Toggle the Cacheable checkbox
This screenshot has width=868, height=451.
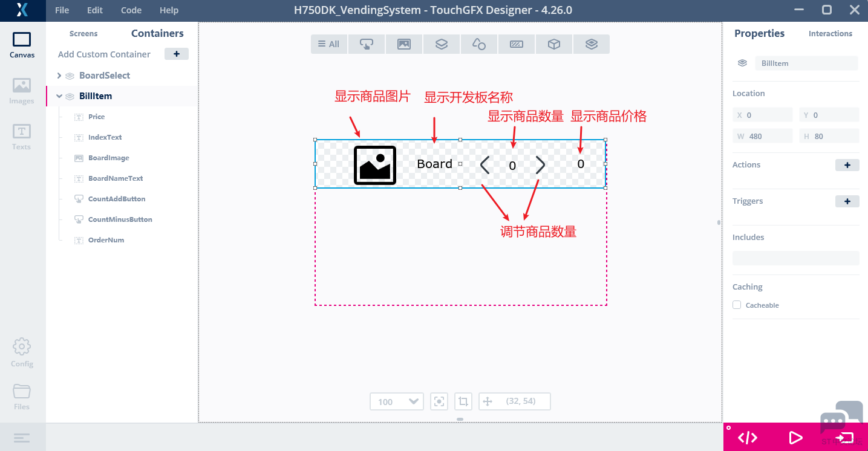(x=737, y=305)
